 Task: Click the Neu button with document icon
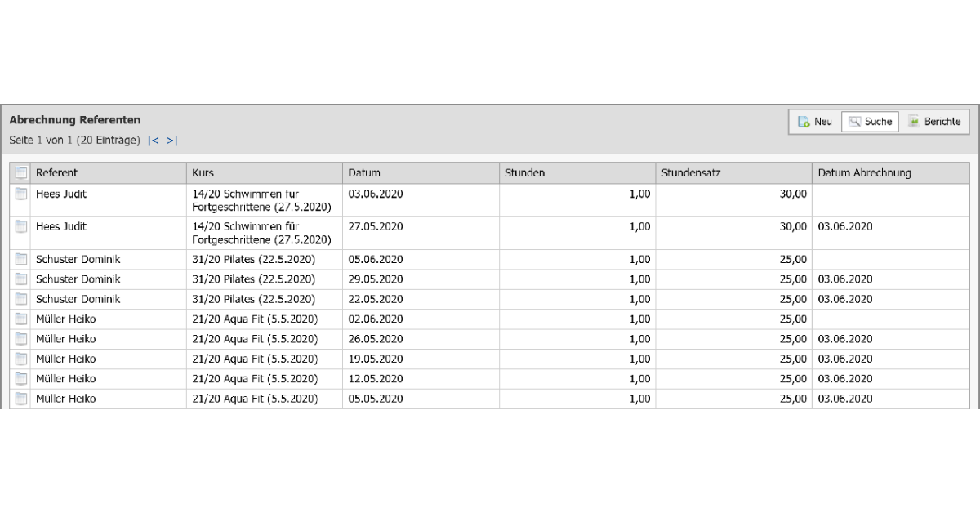pos(814,122)
